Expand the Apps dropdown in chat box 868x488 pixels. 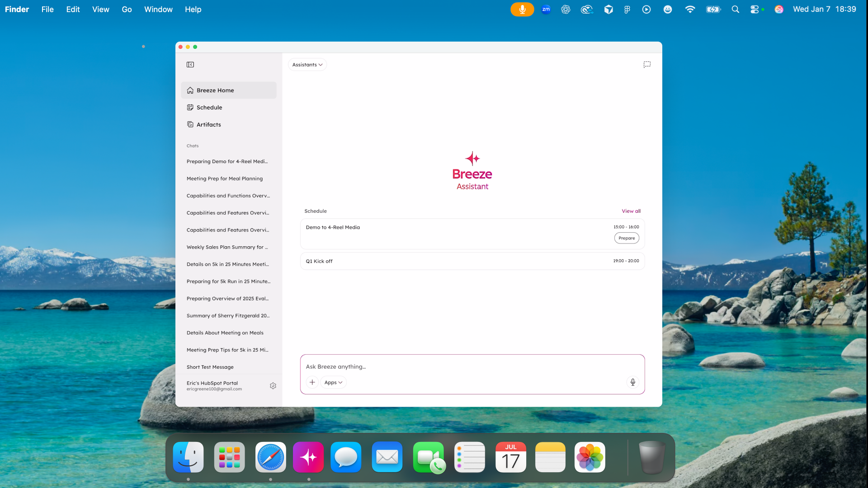[x=333, y=382]
